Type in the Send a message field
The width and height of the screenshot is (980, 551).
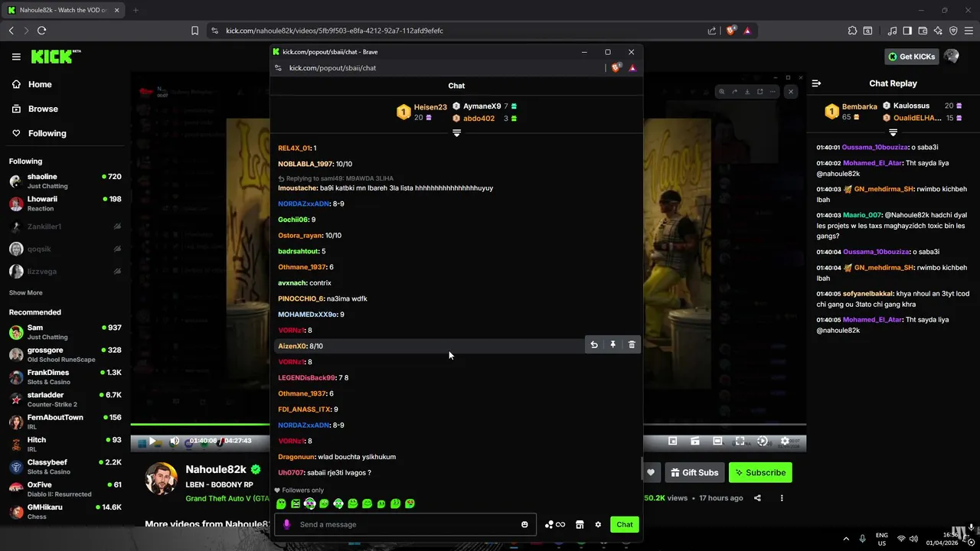point(406,524)
